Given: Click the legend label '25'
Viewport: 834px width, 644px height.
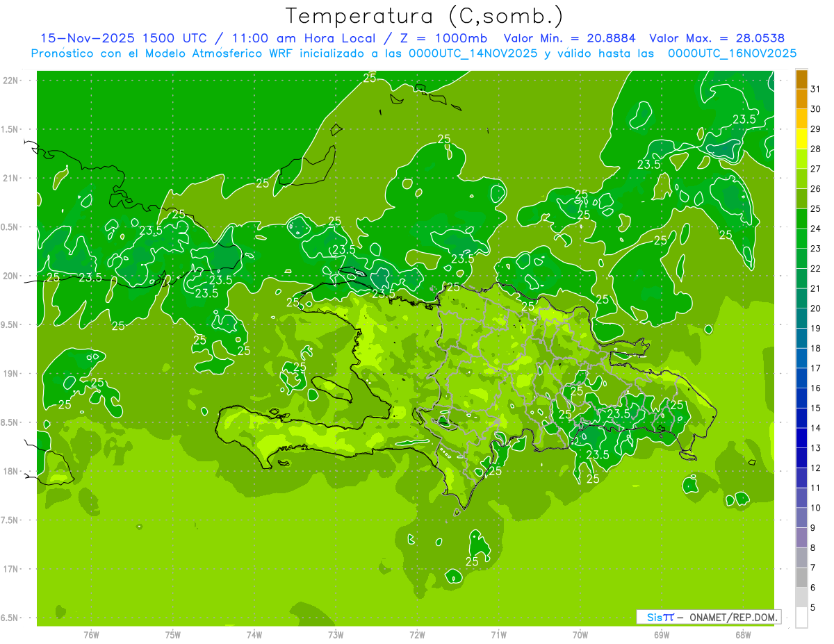Looking at the screenshot, I should [816, 209].
